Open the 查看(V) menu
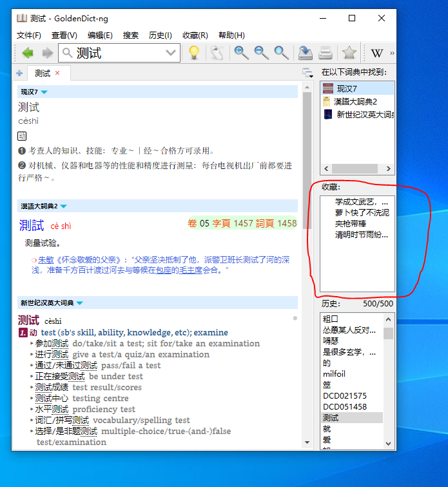Image resolution: width=448 pixels, height=487 pixels. tap(64, 35)
